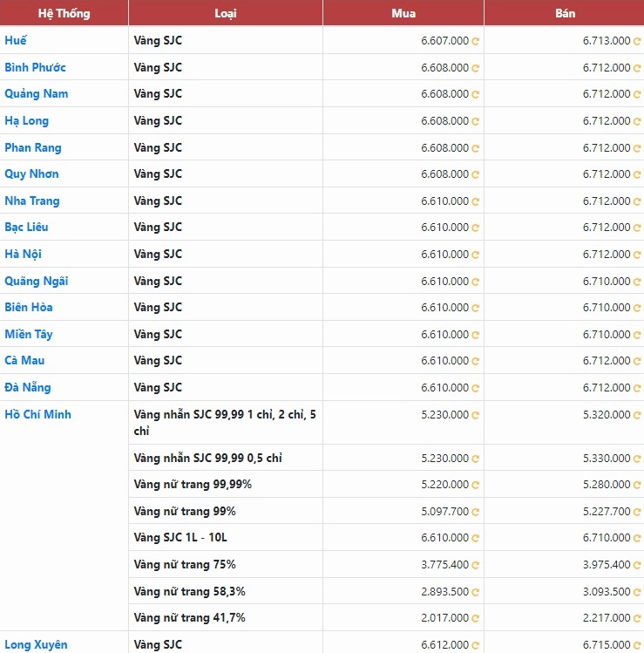644x653 pixels.
Task: Select Vàng SJC cell in Long Xuyên row
Action: [226, 643]
